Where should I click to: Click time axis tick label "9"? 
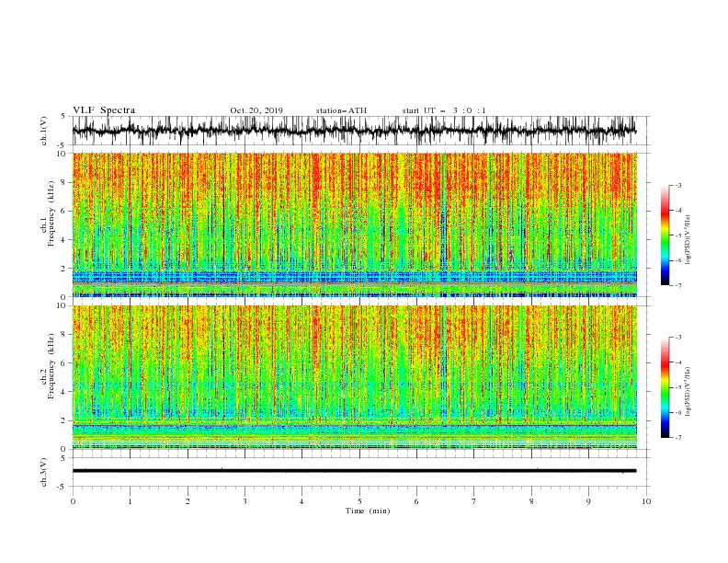[x=588, y=501]
